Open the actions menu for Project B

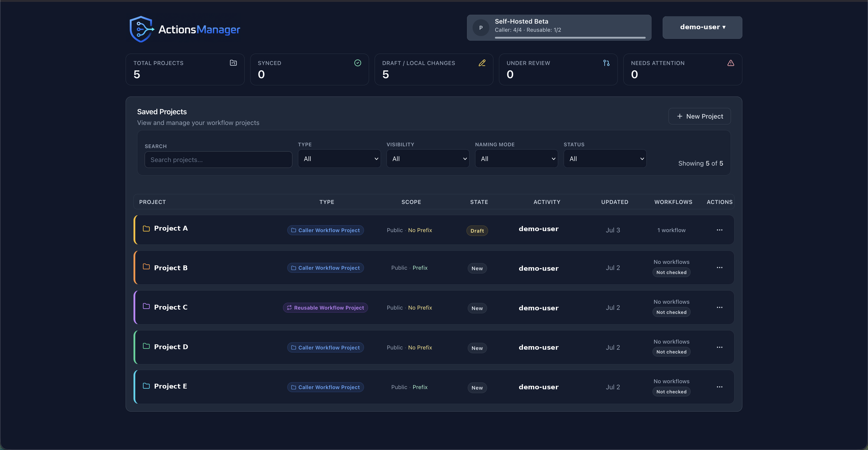pyautogui.click(x=720, y=268)
